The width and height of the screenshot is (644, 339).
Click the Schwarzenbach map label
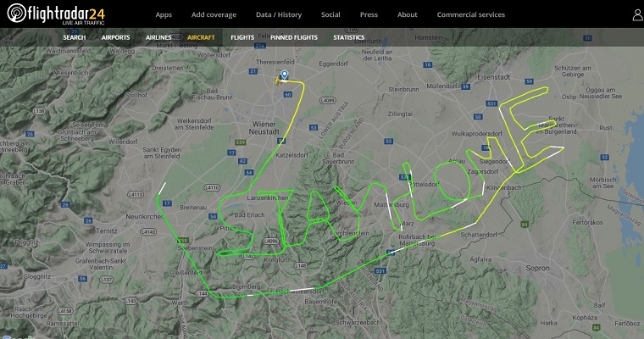(x=358, y=323)
